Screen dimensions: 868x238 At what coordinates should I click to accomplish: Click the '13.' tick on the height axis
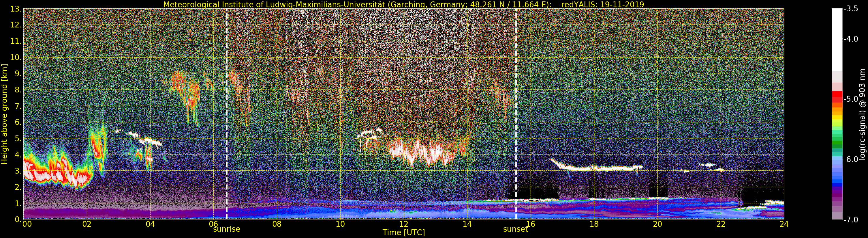(16, 9)
